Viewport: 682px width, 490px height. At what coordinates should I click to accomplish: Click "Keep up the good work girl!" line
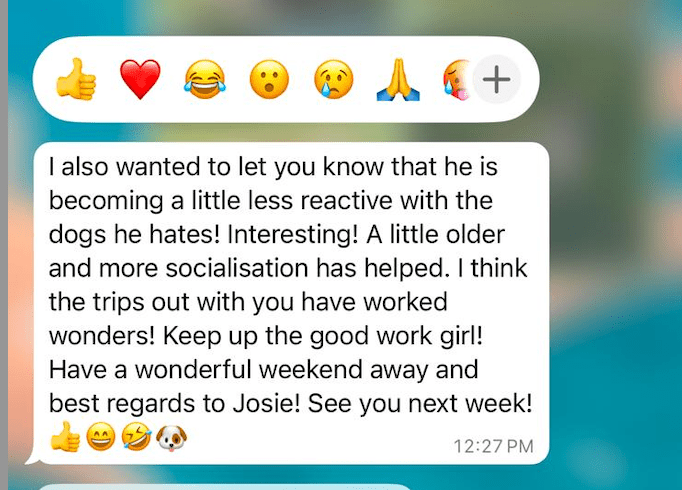tap(323, 336)
